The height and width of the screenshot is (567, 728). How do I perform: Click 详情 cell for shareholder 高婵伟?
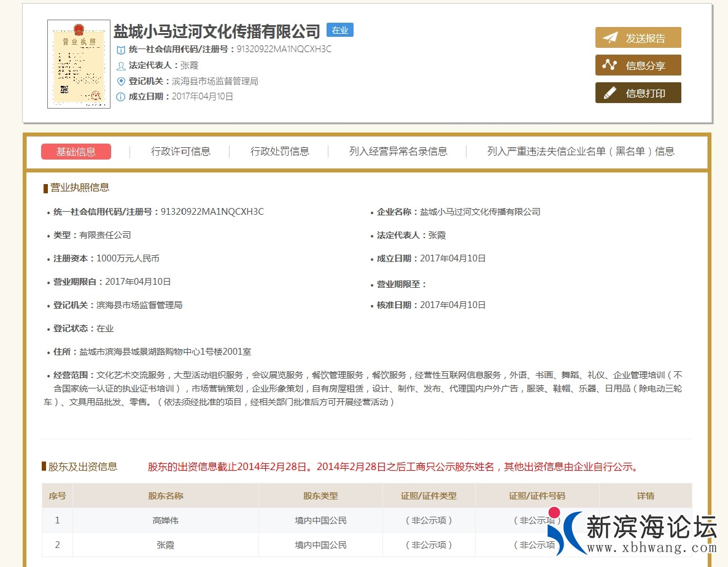tap(646, 520)
